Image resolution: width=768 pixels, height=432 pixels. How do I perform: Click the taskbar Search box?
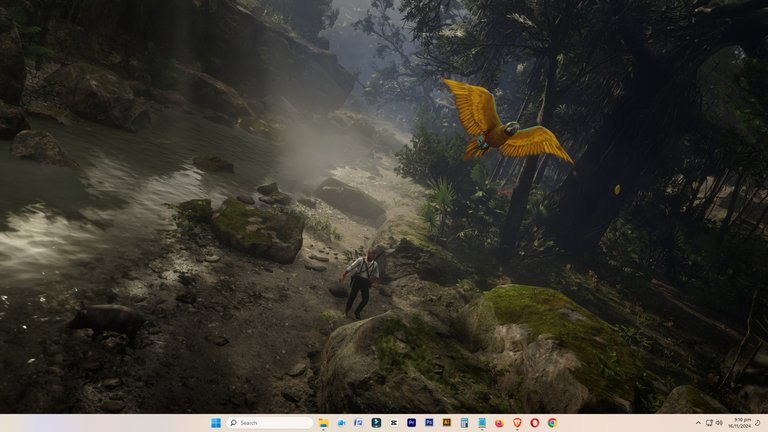pyautogui.click(x=270, y=423)
